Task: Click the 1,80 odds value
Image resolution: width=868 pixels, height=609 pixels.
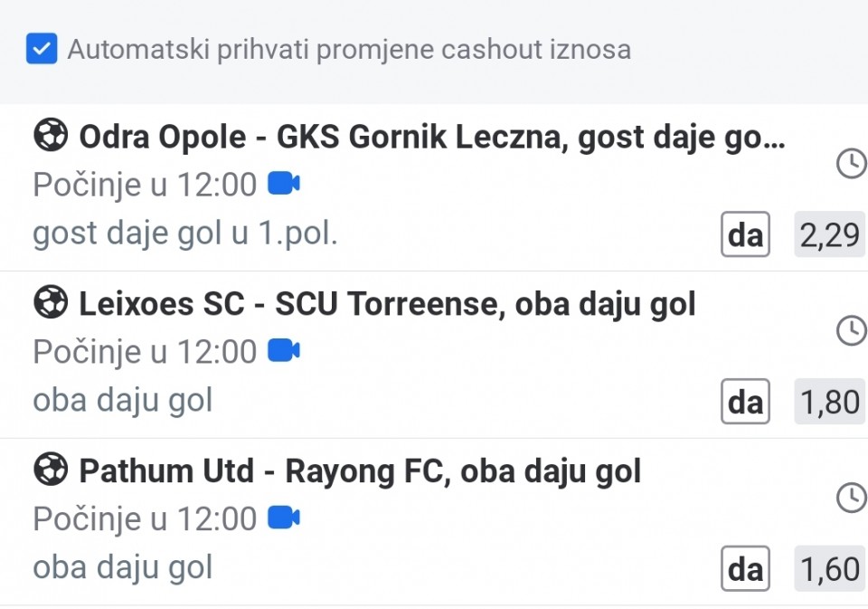Action: (830, 402)
